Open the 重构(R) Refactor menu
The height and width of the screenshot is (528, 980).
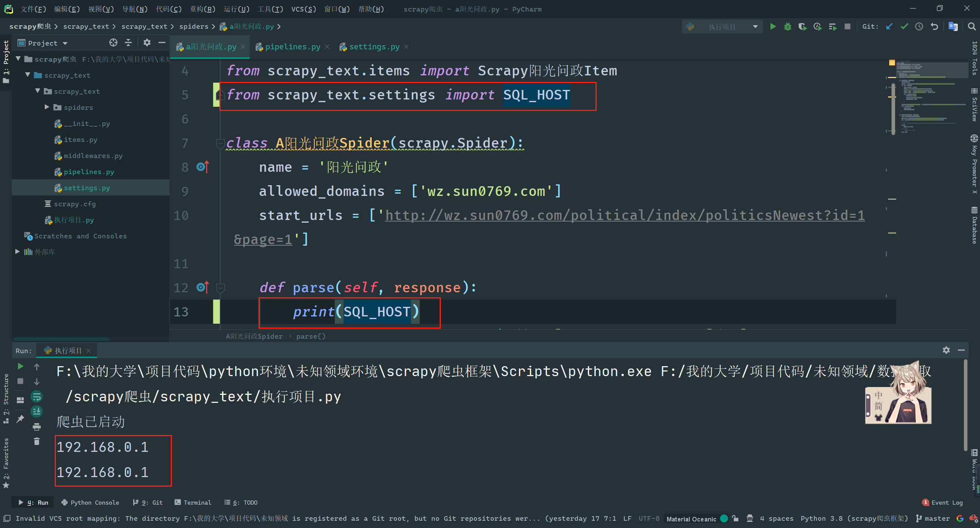pyautogui.click(x=202, y=9)
